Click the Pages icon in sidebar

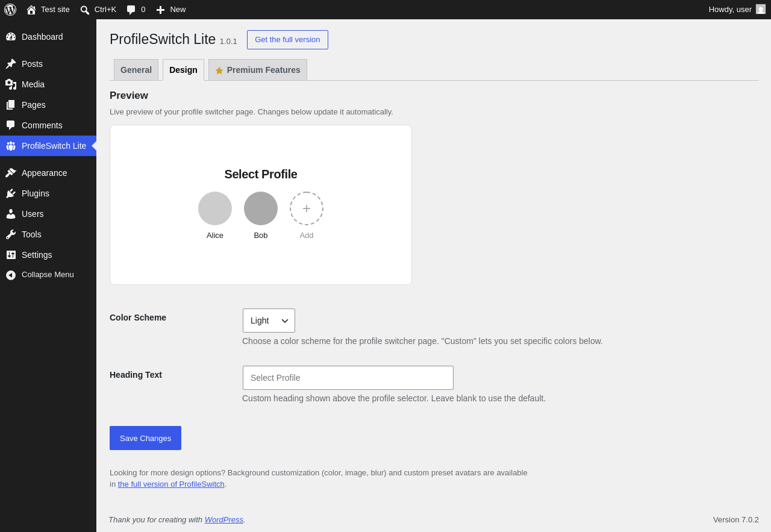(x=11, y=105)
